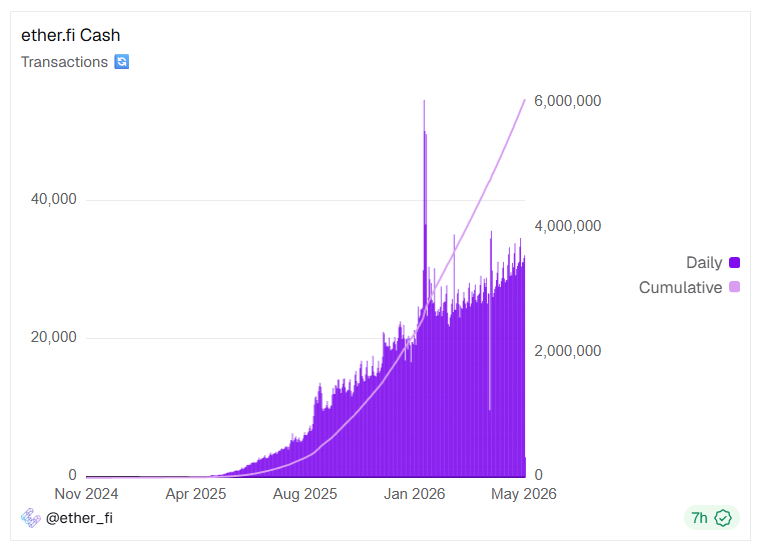Click the tallest daily spike bar near Jan 2026
Screen dimensions: 763x556
(424, 287)
